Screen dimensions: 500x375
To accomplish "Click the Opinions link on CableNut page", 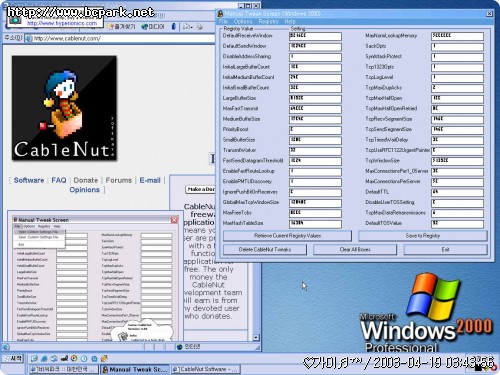I will point(84,190).
